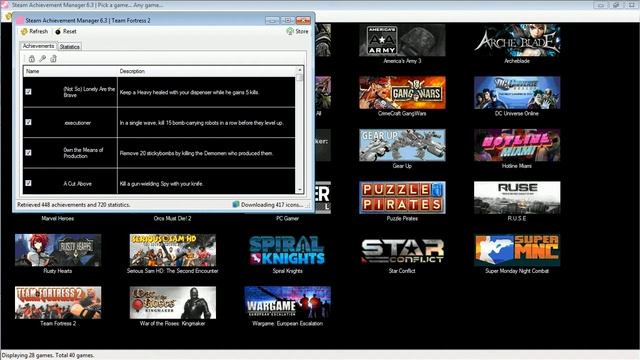Image resolution: width=640 pixels, height=360 pixels.
Task: Click the Marvel Heroes game label
Action: (x=58, y=218)
